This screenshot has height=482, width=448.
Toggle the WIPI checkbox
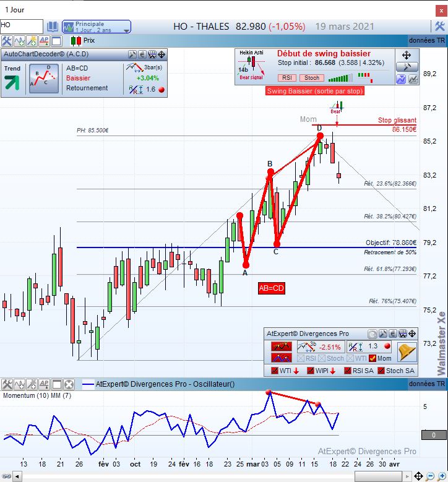[x=311, y=371]
